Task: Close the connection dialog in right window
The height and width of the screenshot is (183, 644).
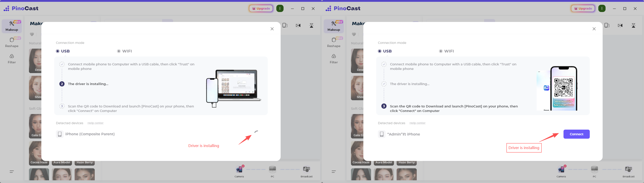Action: coord(594,29)
